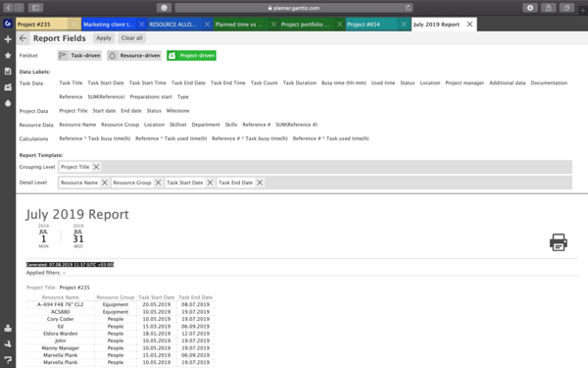Screen dimensions: 588x368
Task: Add the Task Title data label
Action: [71, 82]
